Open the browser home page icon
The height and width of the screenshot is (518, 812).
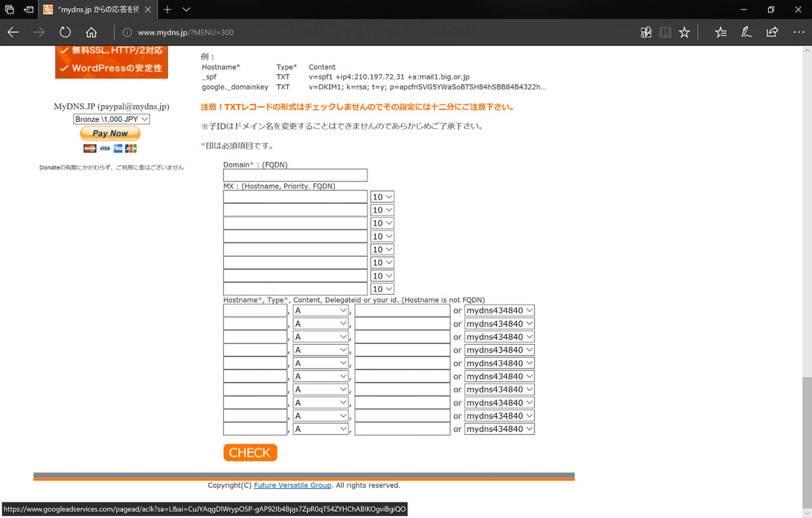(91, 33)
